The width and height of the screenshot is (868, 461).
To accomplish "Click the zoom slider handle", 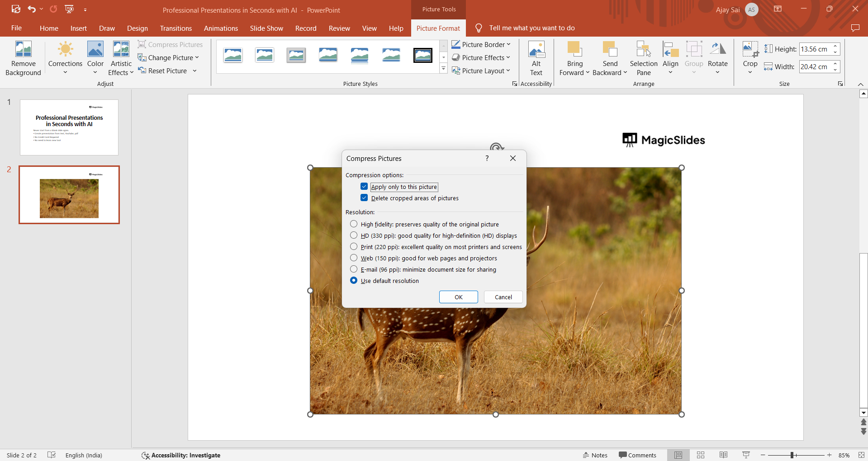I will (x=792, y=455).
